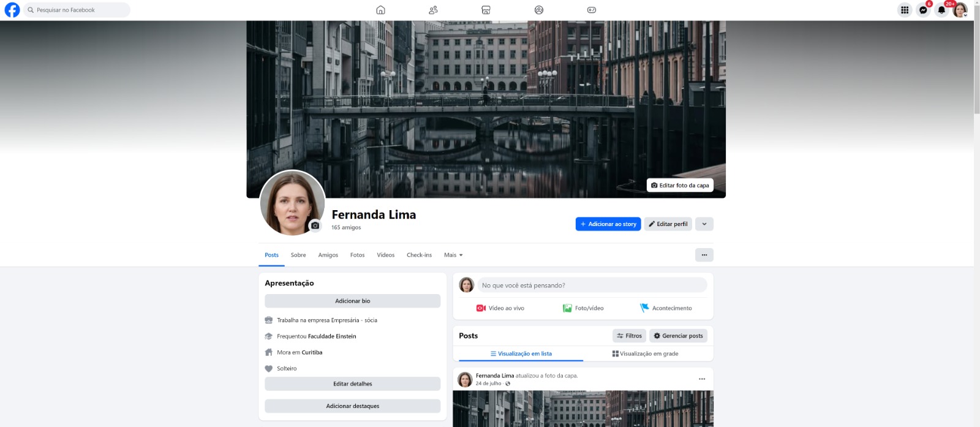This screenshot has width=980, height=427.
Task: Open account menu from top-right avatar
Action: 960,10
